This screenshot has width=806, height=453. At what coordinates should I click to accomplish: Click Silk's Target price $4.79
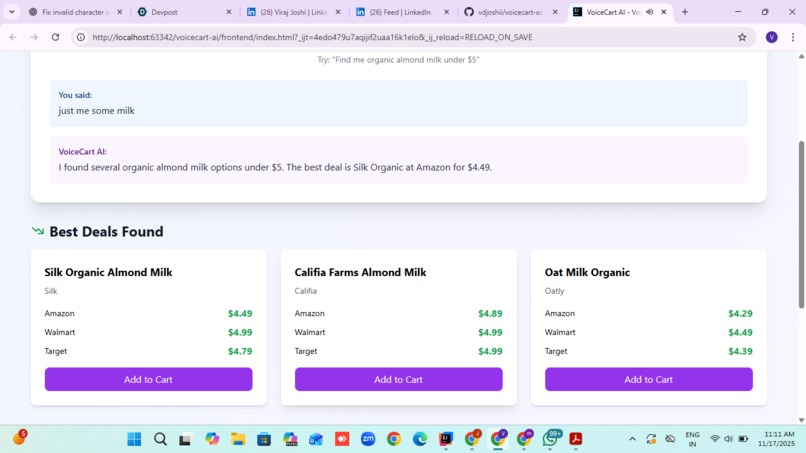pos(240,352)
